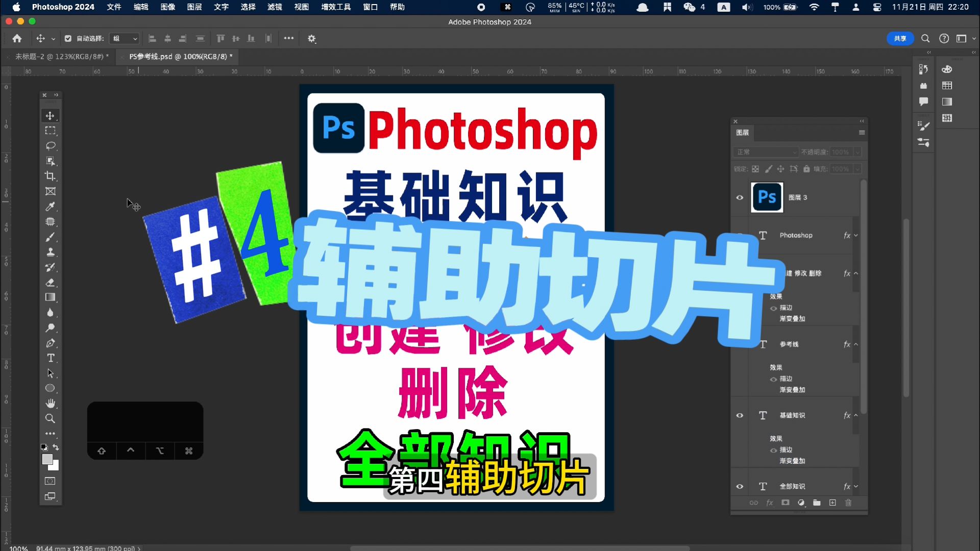Select the Eyedropper tool
This screenshot has width=980, height=551.
(50, 207)
